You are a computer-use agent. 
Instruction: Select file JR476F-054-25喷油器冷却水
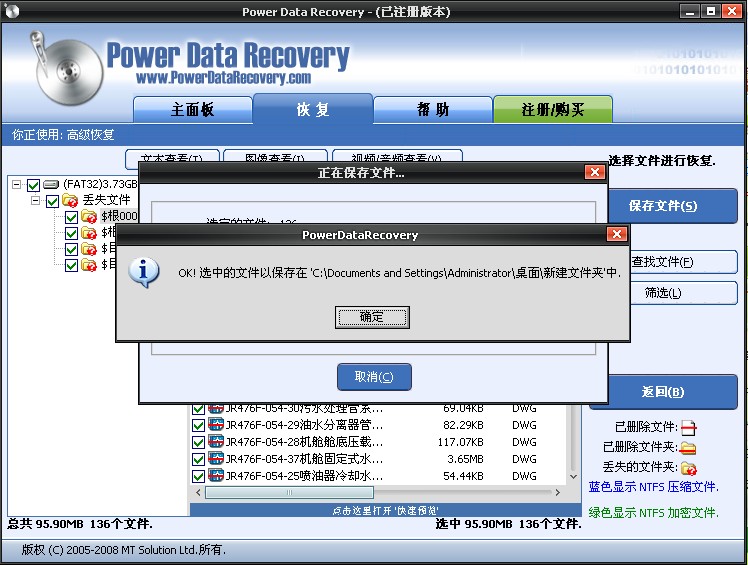[x=304, y=476]
